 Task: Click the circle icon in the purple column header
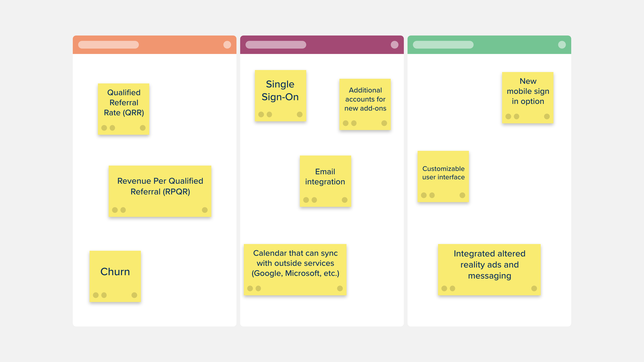(394, 45)
